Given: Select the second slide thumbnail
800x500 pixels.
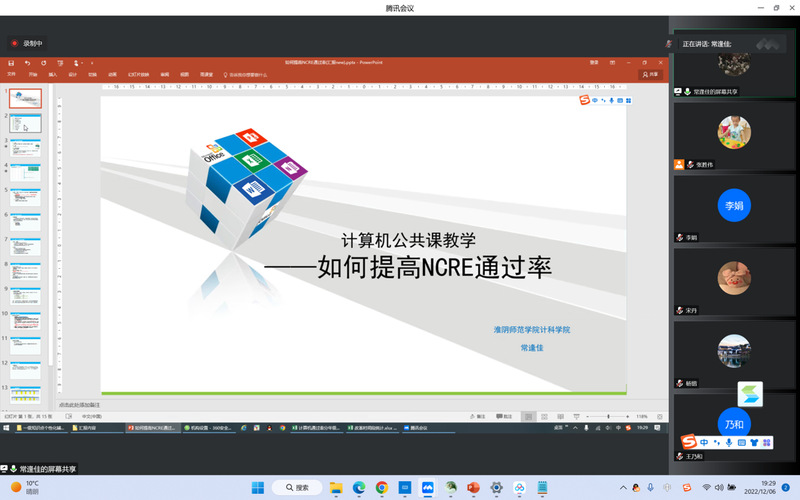Looking at the screenshot, I should click(x=26, y=123).
